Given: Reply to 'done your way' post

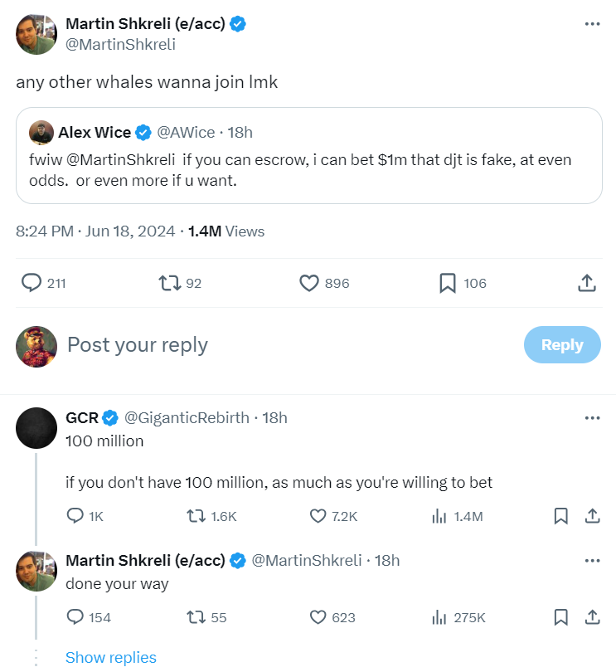Looking at the screenshot, I should click(75, 617).
